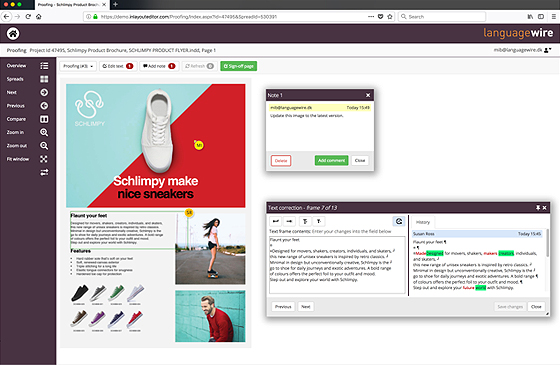Click the Close button in Text correction
560x365 pixels.
click(x=536, y=306)
